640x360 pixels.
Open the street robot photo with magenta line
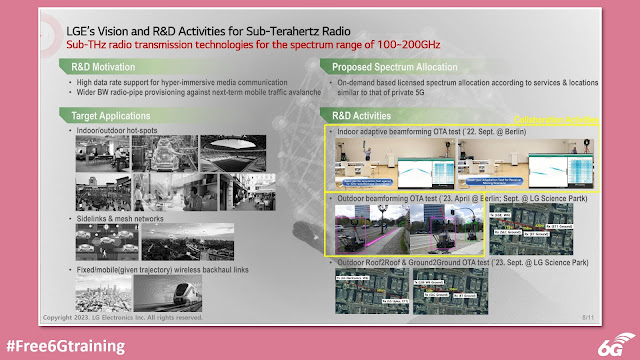click(x=372, y=229)
